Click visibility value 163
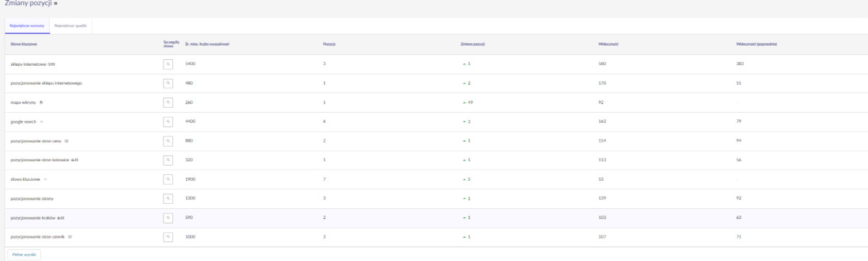Image resolution: width=868 pixels, height=261 pixels. tap(602, 121)
